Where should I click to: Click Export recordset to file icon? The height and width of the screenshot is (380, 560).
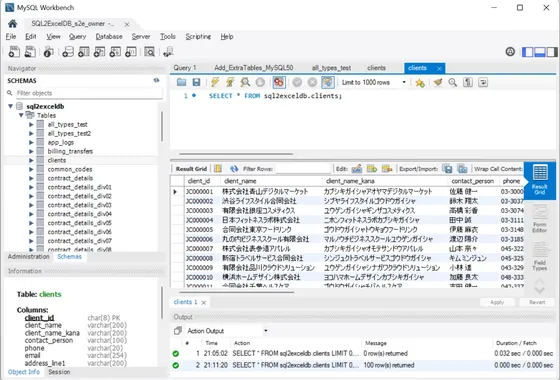tap(447, 169)
